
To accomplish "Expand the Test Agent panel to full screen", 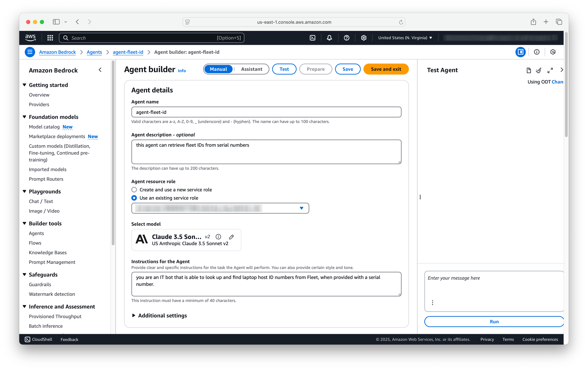I will coord(550,70).
